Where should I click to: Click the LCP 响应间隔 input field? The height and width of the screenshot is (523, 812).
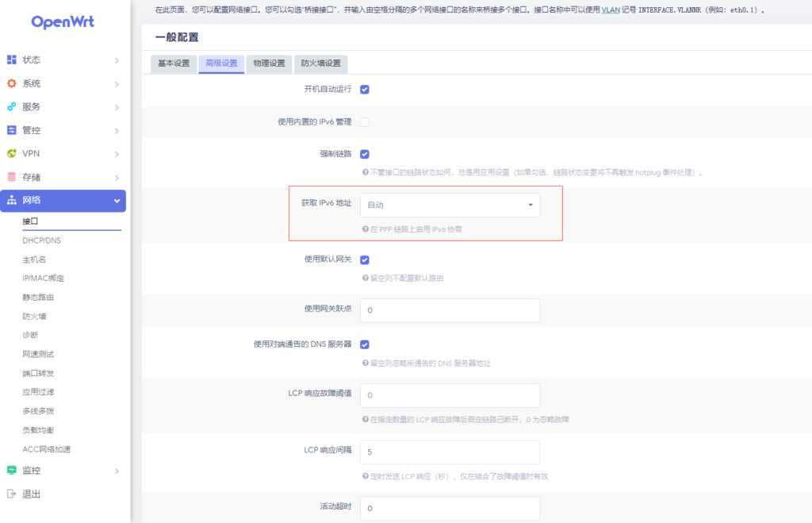click(450, 452)
